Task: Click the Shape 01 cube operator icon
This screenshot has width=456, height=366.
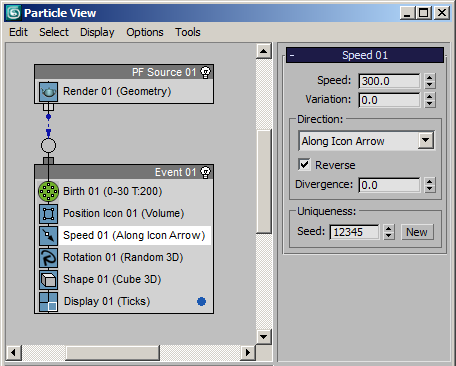Action: pos(48,280)
